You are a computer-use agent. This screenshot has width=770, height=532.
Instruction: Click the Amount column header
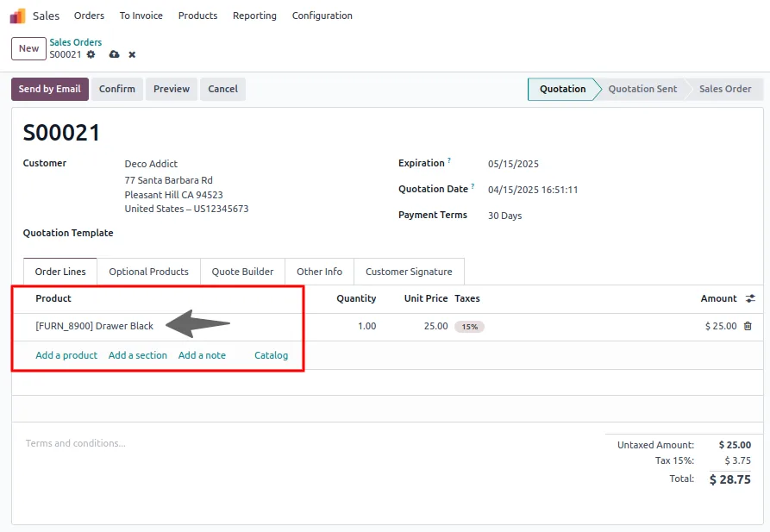[718, 298]
